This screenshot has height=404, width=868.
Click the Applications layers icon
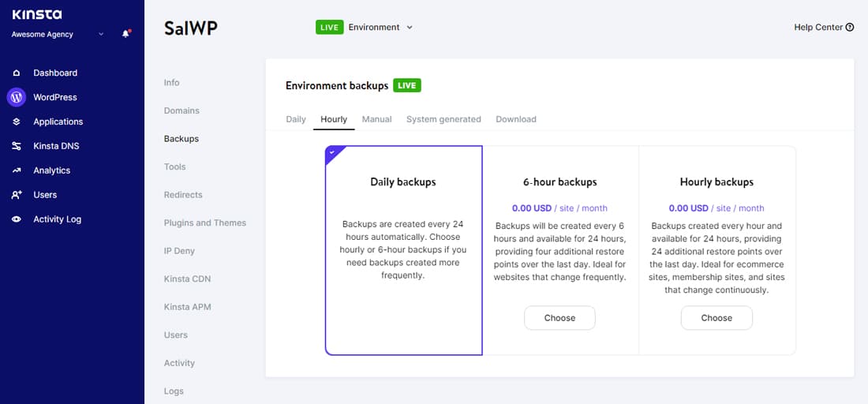[x=17, y=122]
